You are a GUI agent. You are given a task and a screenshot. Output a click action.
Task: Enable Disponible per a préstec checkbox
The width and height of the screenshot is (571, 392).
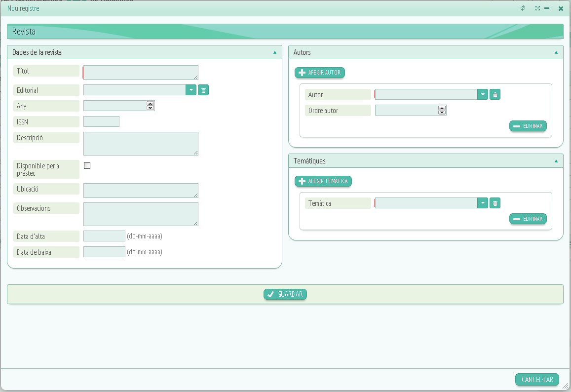87,166
